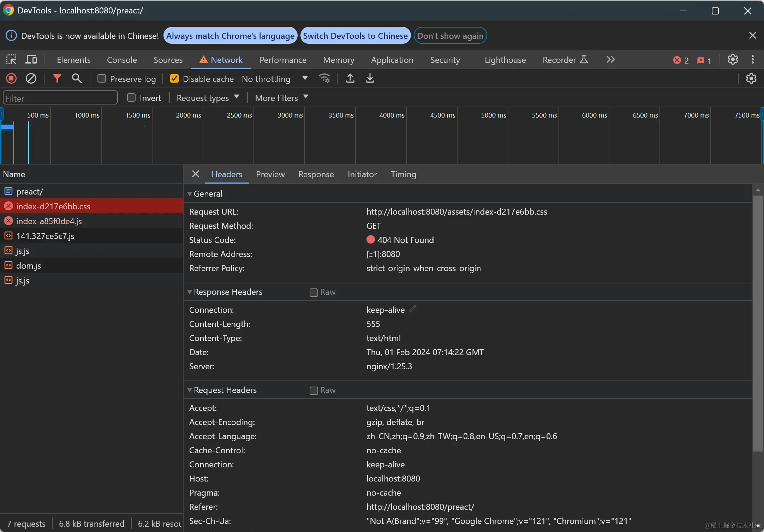Open Network panel settings gear
Screen dimensions: 764x532
751,78
